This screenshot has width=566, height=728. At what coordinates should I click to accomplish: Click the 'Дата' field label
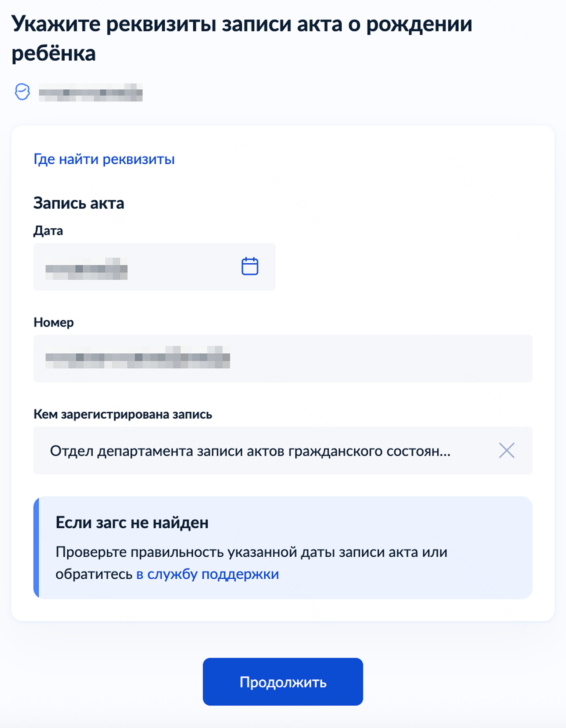coord(48,231)
